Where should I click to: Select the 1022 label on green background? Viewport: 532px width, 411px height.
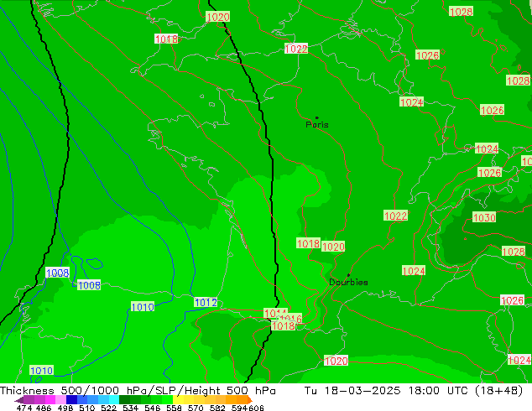395,216
